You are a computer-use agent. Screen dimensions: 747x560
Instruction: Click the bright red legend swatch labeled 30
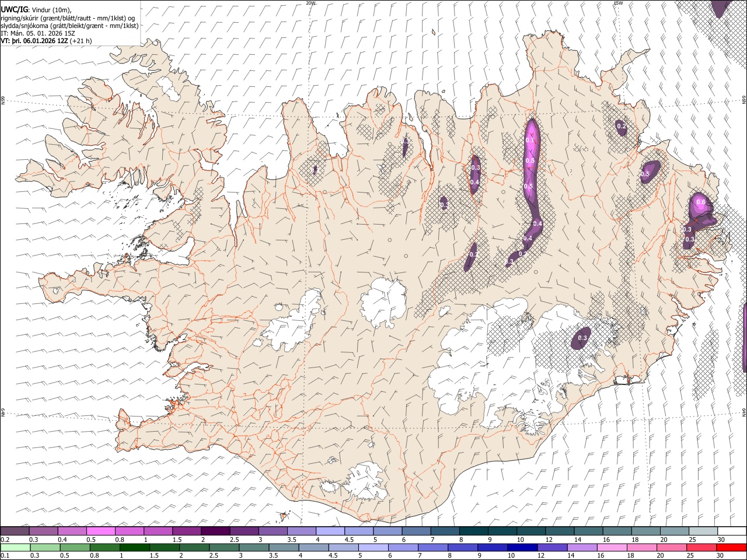tap(731, 548)
